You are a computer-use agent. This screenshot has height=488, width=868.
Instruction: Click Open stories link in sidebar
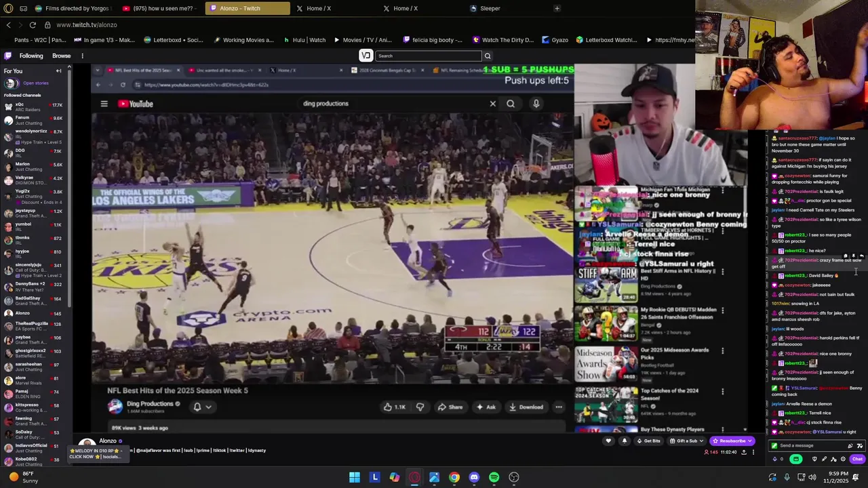36,83
